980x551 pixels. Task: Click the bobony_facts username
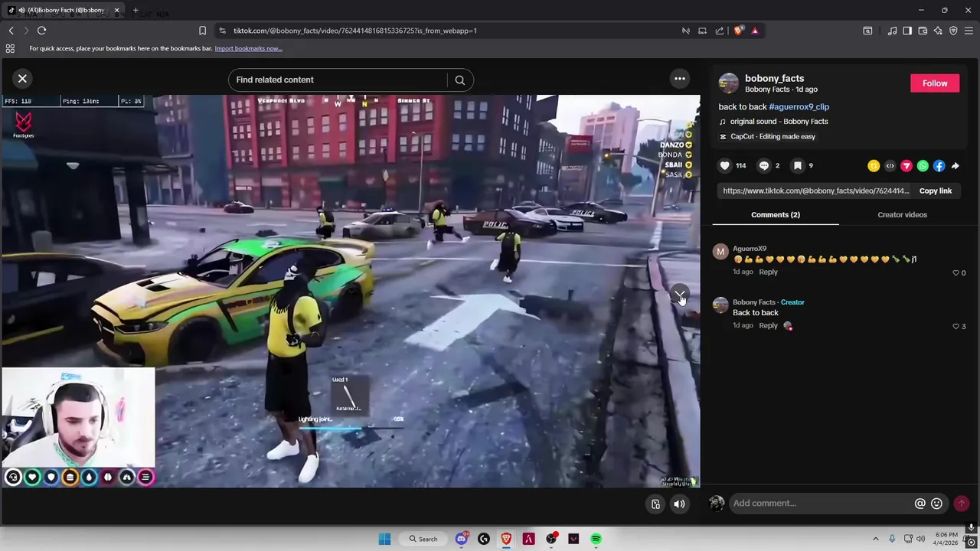click(x=774, y=78)
